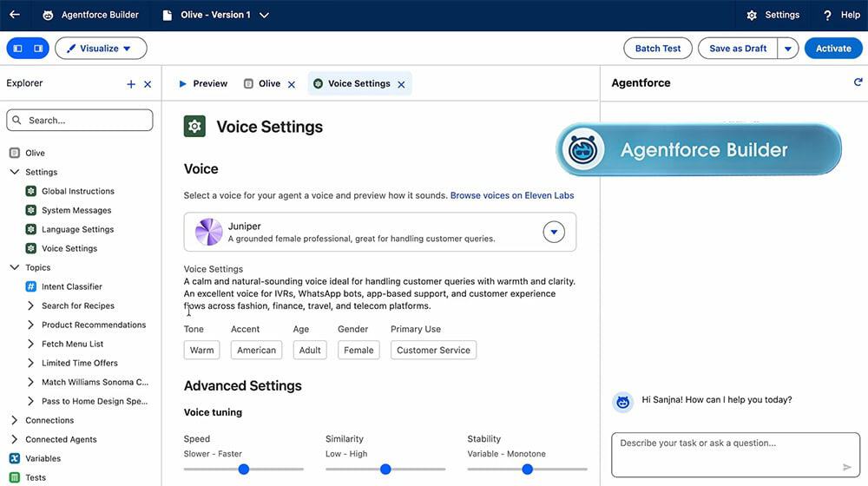The width and height of the screenshot is (868, 486).
Task: Refresh the Agentforce chat panel
Action: (858, 82)
